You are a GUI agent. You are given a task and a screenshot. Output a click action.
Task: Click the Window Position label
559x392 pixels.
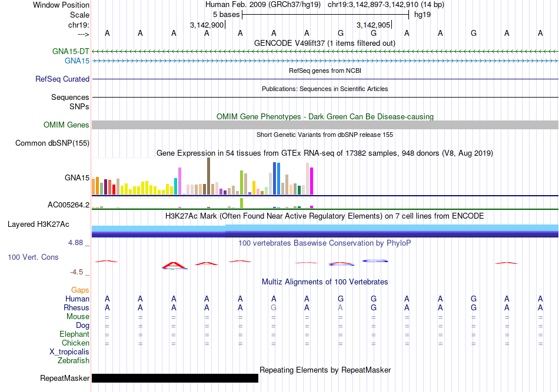click(61, 5)
